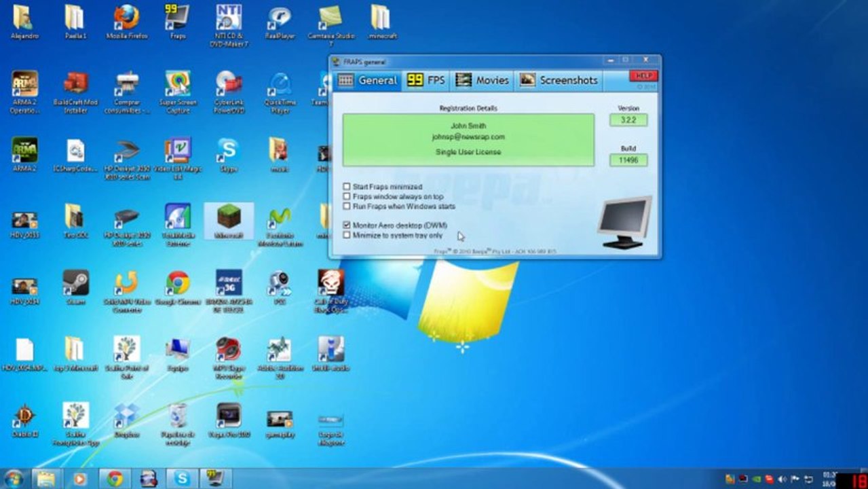Click the Build number 11496 field
The width and height of the screenshot is (868, 489).
628,160
